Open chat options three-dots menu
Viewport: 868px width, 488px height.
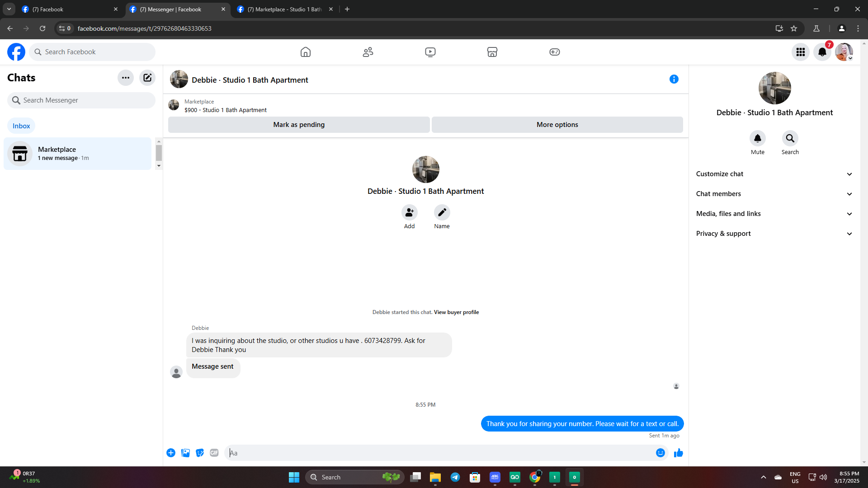(x=126, y=78)
